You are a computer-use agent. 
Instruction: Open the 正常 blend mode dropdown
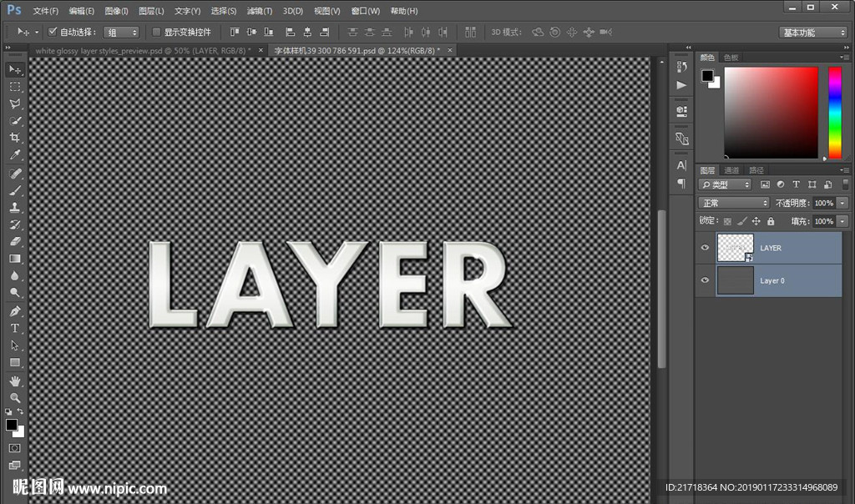pos(734,203)
